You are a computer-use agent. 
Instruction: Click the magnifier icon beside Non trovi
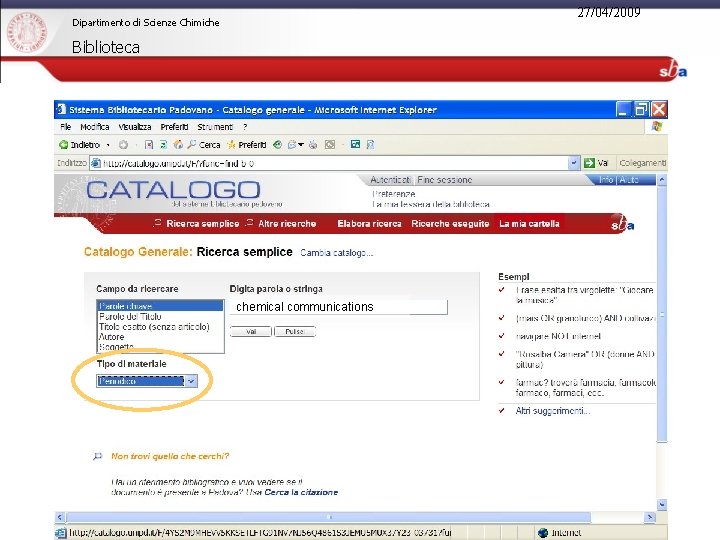(x=97, y=456)
